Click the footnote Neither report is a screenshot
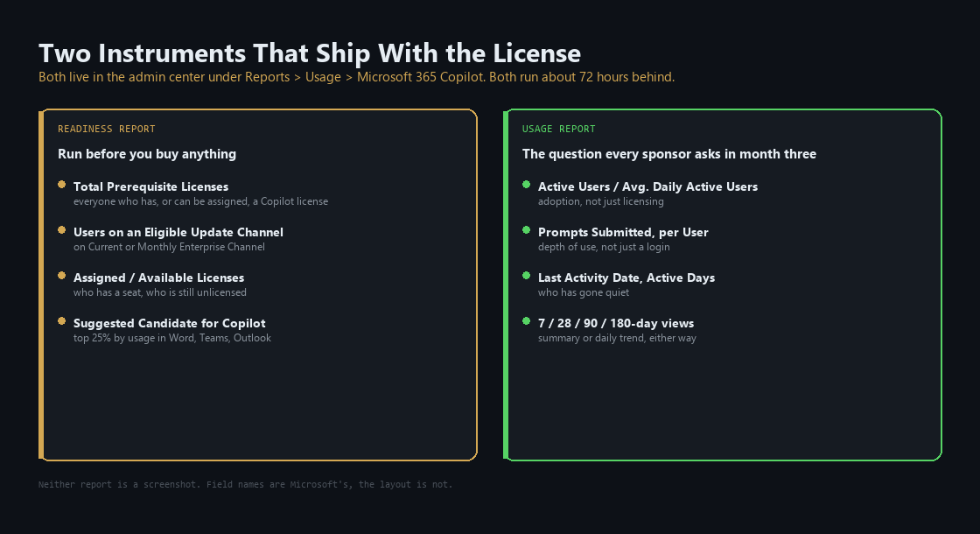Image resolution: width=980 pixels, height=534 pixels. click(246, 485)
